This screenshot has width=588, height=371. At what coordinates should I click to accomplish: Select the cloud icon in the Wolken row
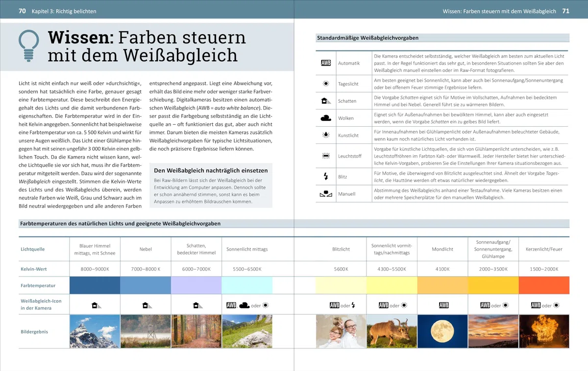[x=326, y=118]
